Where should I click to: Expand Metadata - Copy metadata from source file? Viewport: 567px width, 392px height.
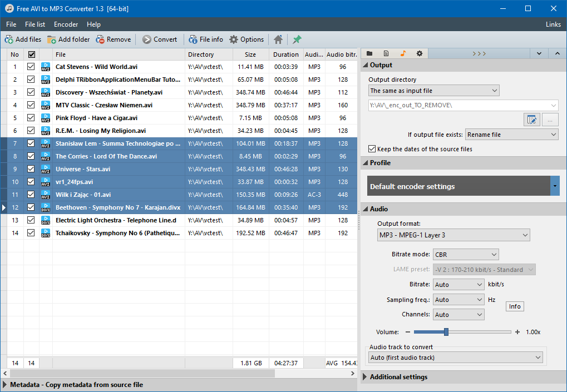179,385
